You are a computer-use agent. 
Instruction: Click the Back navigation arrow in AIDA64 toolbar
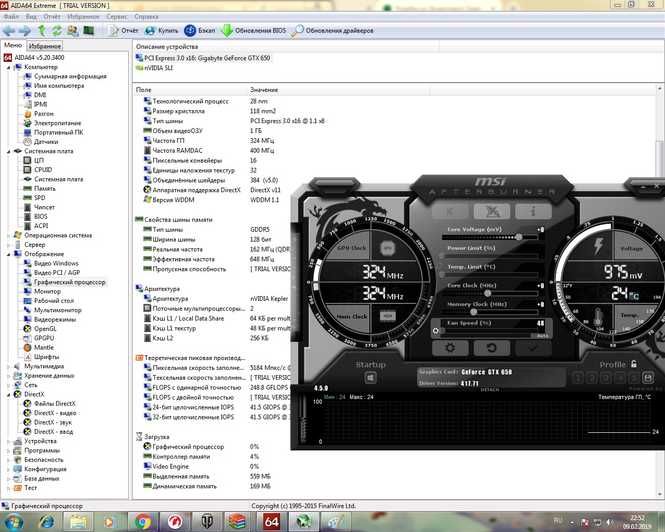[9, 31]
